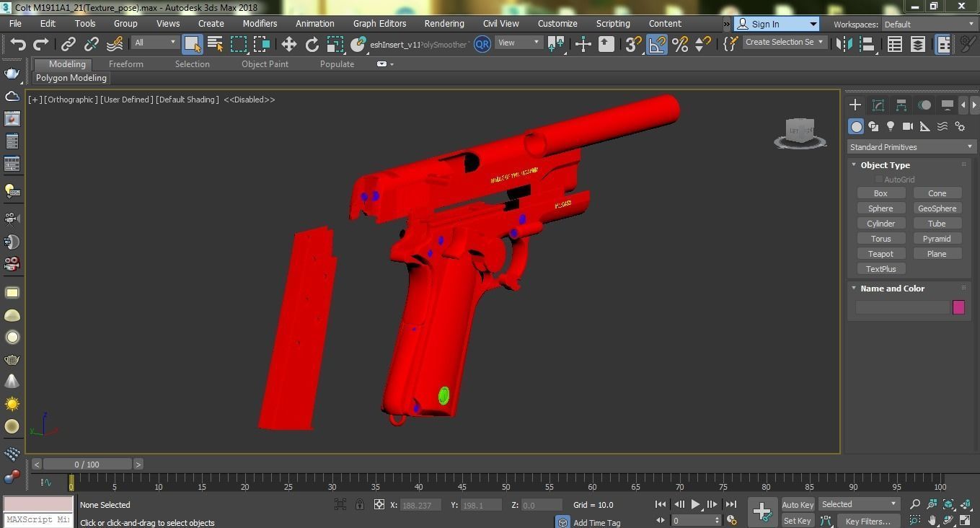Open the Modify command panel tab
This screenshot has height=528, width=980.
click(878, 105)
